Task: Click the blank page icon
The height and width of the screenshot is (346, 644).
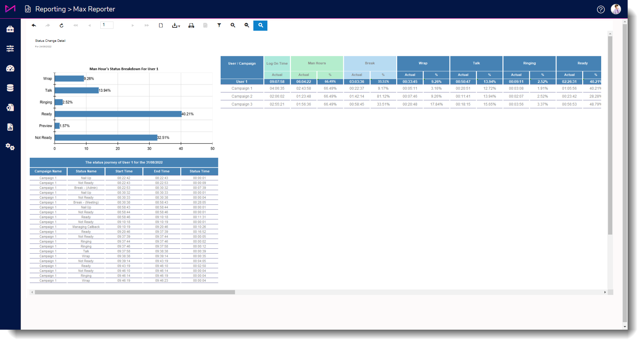Action: pos(161,25)
